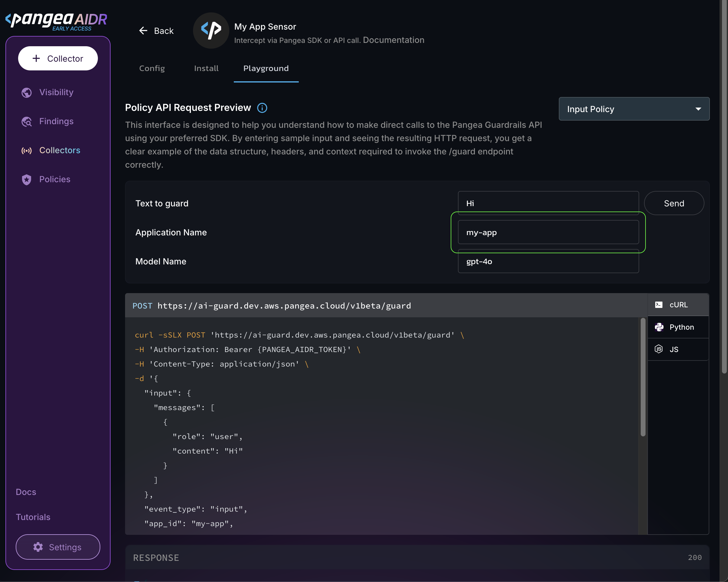Click the Pangea AIDR logo
This screenshot has width=728, height=582.
(56, 21)
